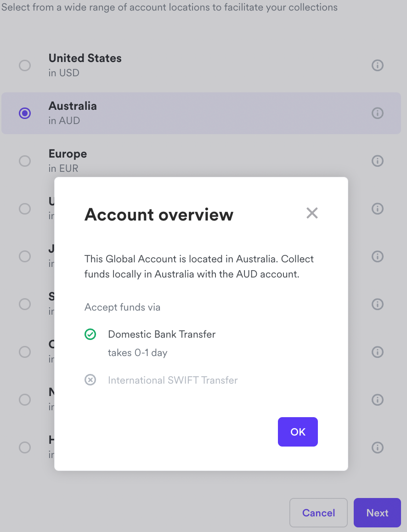Select the last location radio button

[x=25, y=448]
